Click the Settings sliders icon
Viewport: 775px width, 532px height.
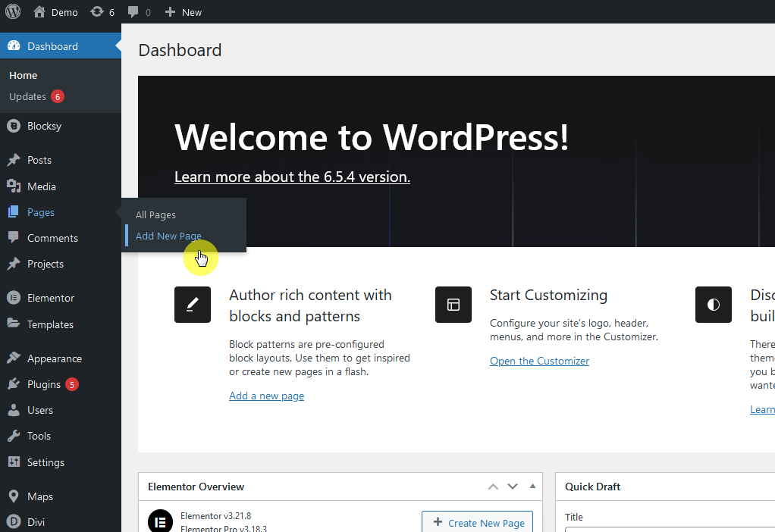pos(14,462)
